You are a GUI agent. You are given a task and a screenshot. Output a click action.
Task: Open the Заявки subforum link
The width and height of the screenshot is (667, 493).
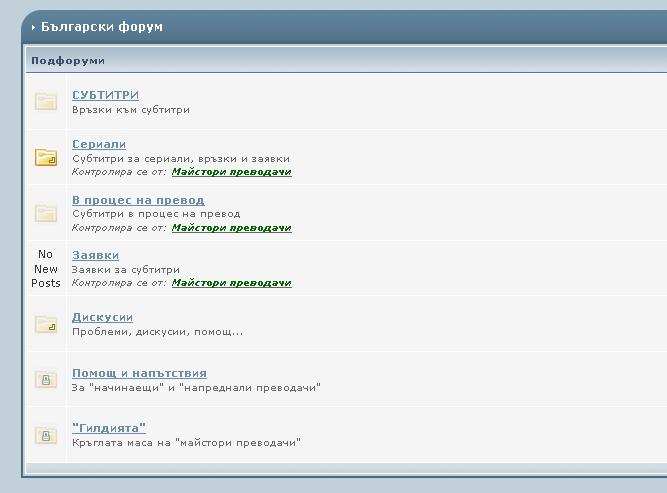pyautogui.click(x=95, y=255)
